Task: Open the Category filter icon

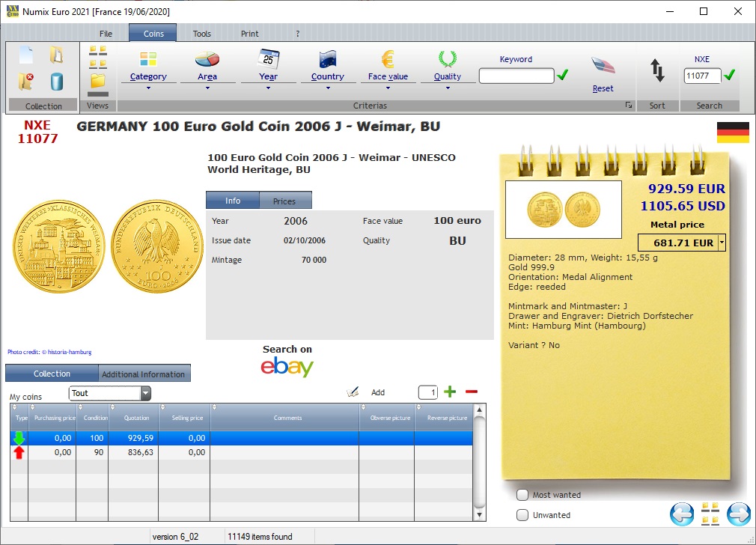Action: click(x=147, y=58)
